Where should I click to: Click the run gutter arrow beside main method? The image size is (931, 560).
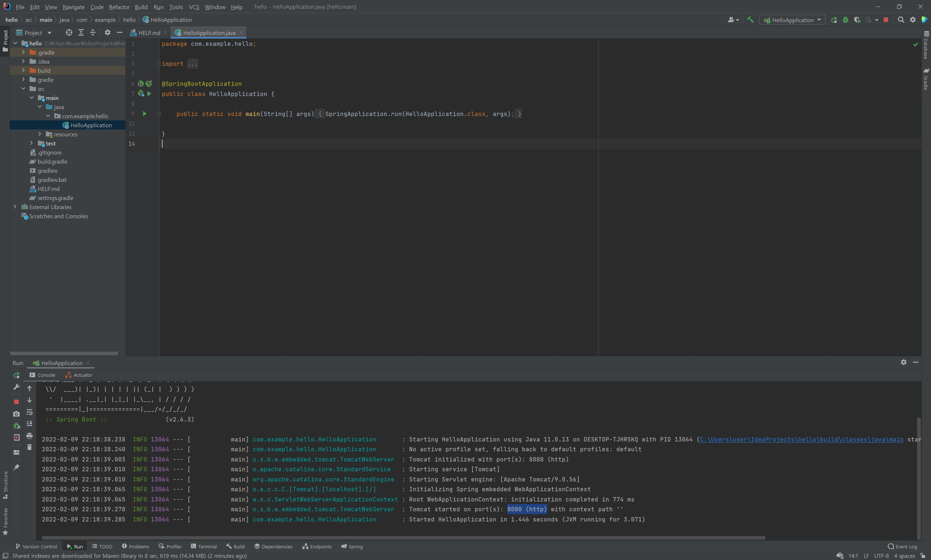click(144, 113)
